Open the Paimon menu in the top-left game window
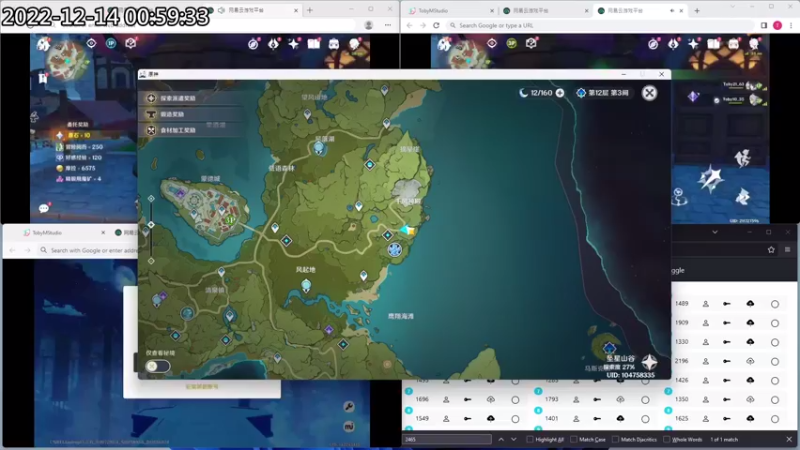Screen dimensions: 800x450 [43, 44]
